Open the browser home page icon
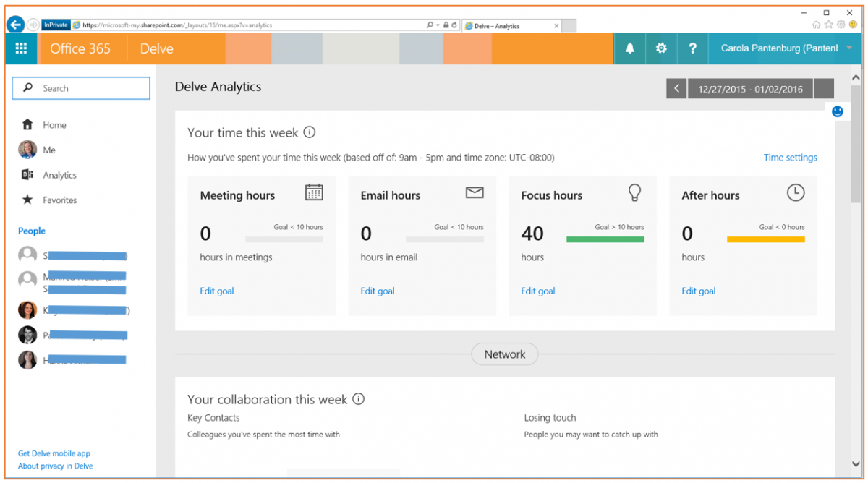The image size is (868, 483). [817, 25]
